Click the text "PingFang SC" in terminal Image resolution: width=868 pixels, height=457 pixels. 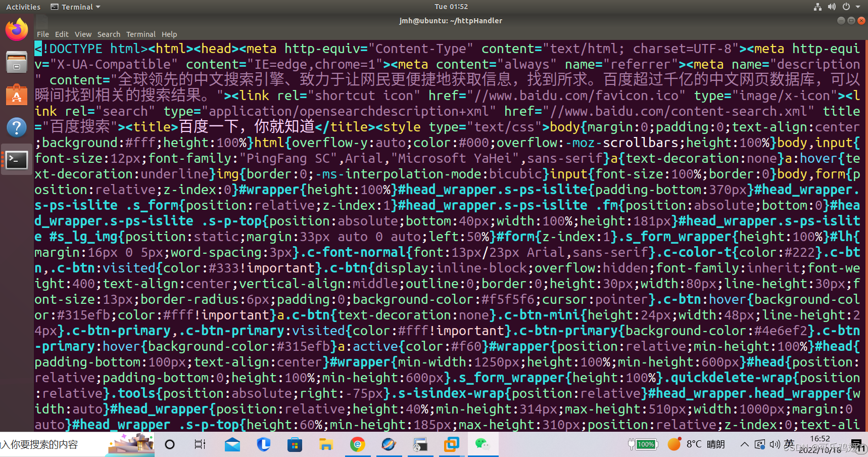click(x=288, y=158)
